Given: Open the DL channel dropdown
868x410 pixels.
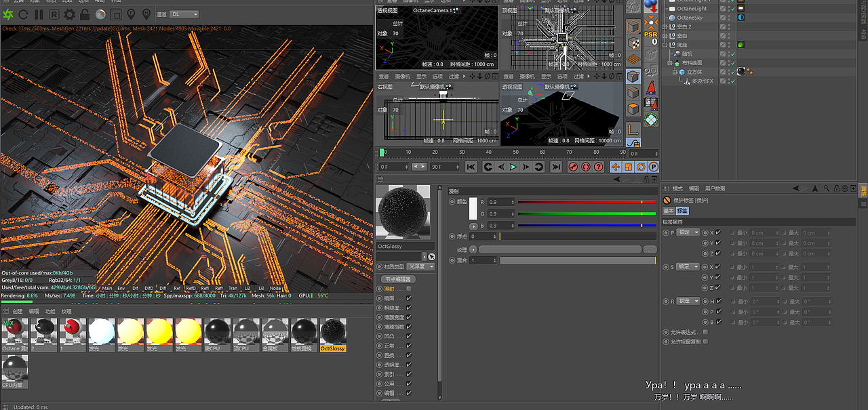Looking at the screenshot, I should tap(184, 14).
